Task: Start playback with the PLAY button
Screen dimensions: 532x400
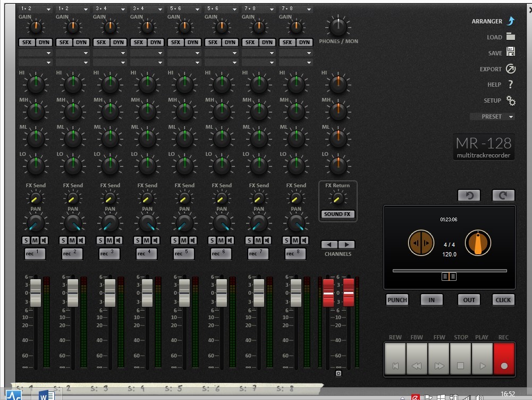Action: (x=482, y=359)
